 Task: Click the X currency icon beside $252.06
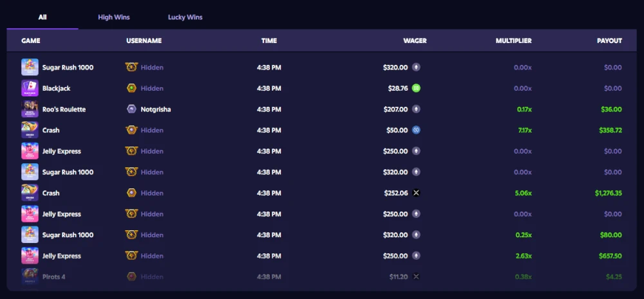point(416,193)
